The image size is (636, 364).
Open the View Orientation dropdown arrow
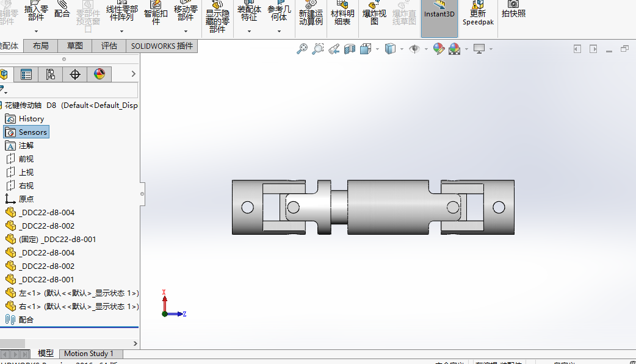(377, 49)
